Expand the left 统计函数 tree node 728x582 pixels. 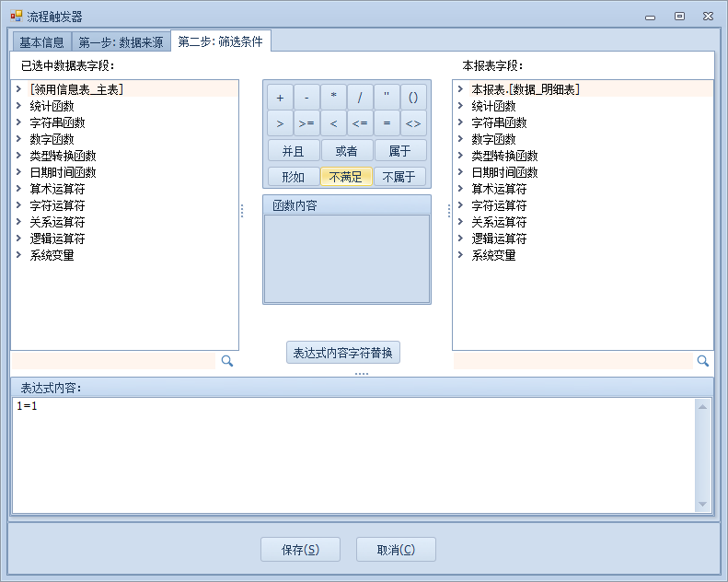[19, 106]
